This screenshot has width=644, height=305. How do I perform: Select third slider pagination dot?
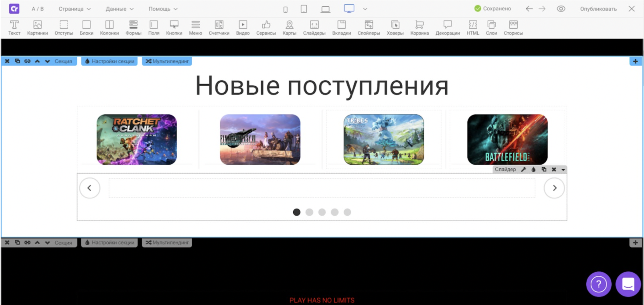point(322,212)
